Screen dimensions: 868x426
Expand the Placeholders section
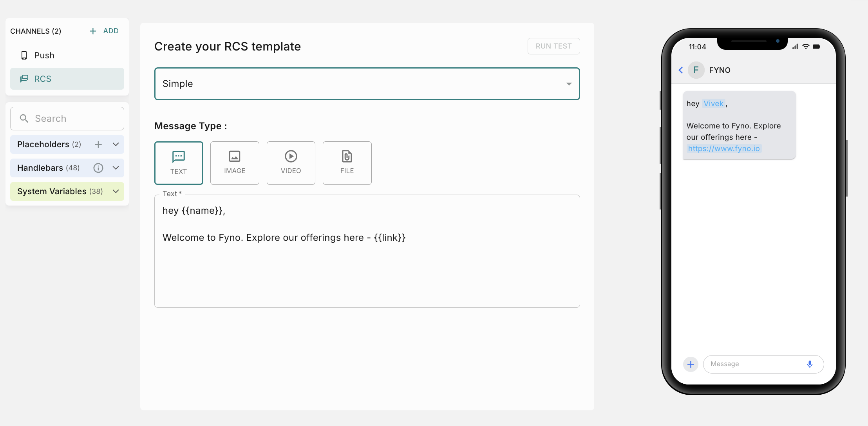click(116, 144)
